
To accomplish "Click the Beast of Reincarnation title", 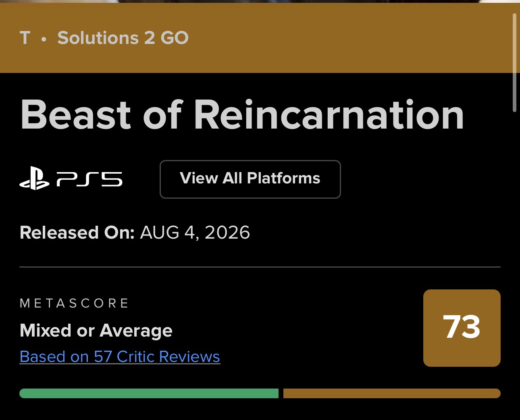I will click(242, 115).
